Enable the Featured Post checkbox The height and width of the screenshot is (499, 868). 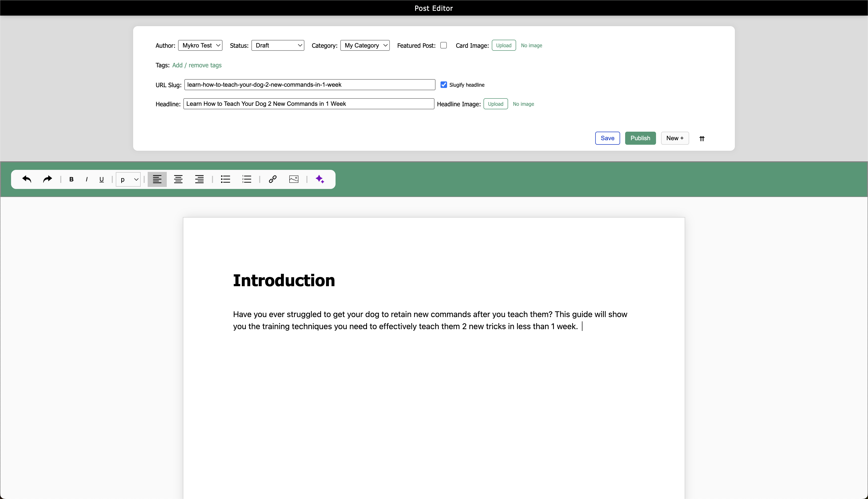(443, 45)
